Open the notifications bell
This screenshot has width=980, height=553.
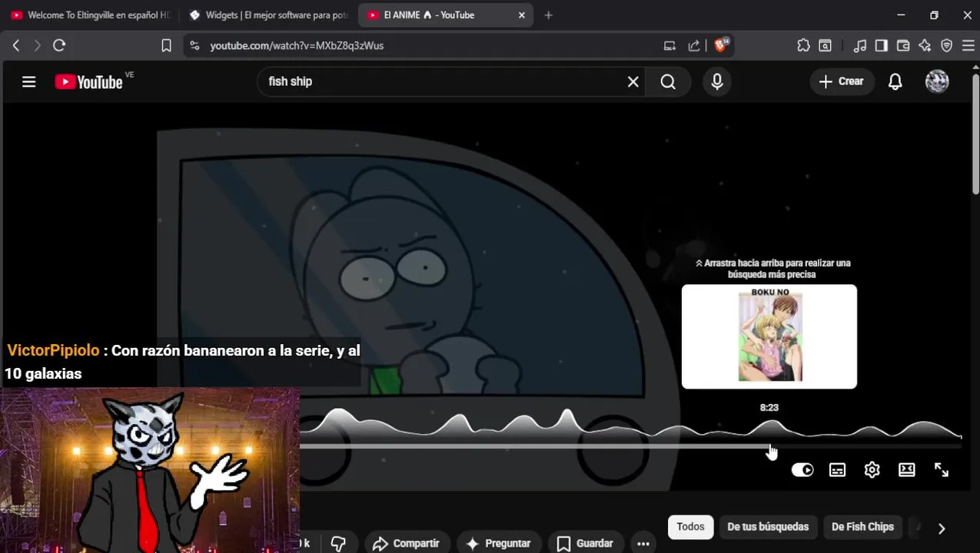[x=895, y=81]
